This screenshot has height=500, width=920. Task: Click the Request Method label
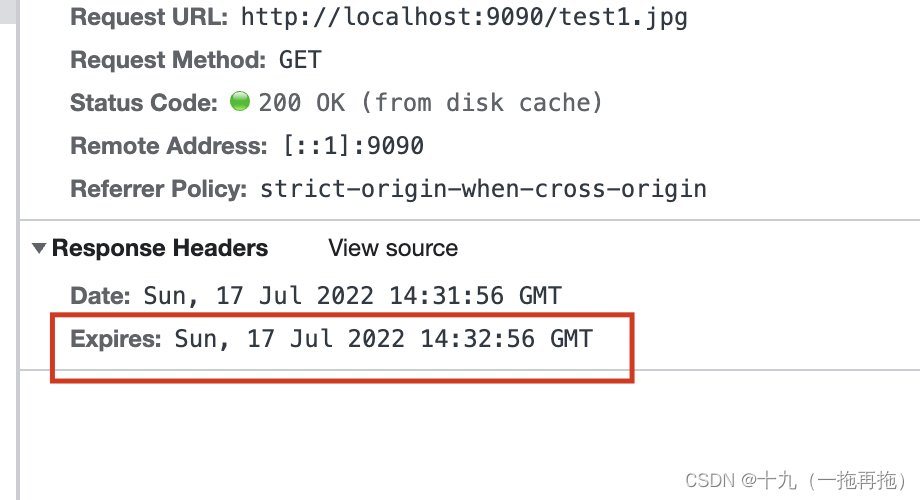(x=168, y=60)
